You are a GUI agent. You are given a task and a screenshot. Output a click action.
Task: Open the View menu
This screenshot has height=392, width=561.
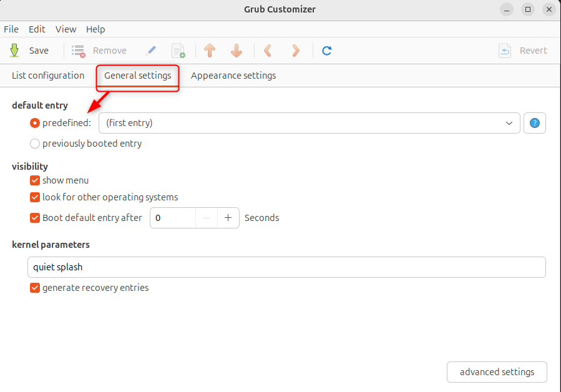66,29
